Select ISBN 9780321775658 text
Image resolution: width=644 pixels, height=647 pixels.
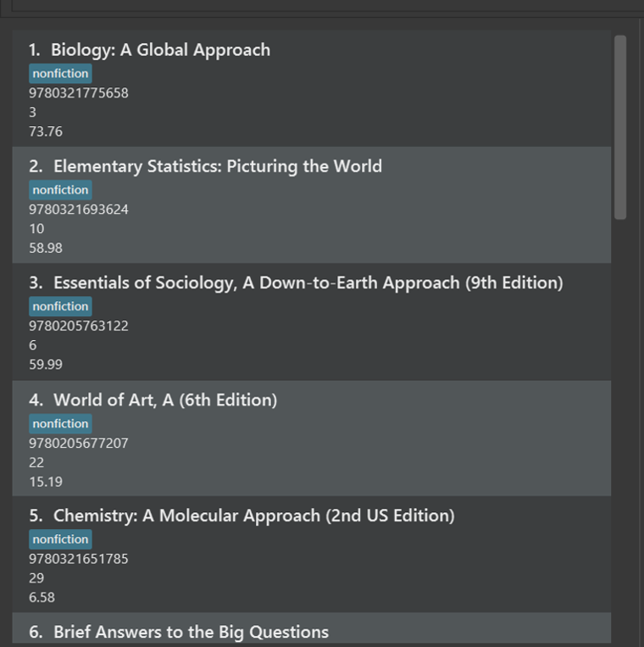tap(78, 92)
